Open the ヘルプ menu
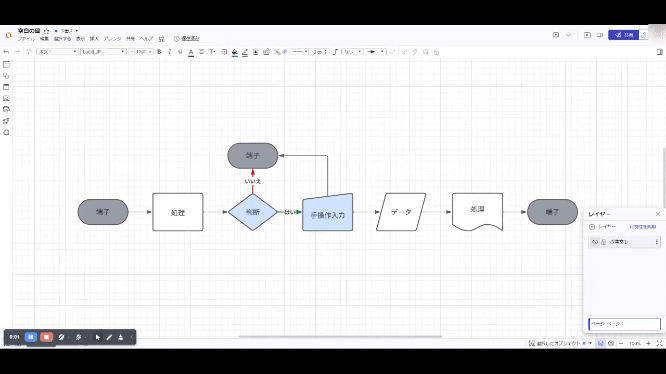The width and height of the screenshot is (666, 374). [x=147, y=39]
